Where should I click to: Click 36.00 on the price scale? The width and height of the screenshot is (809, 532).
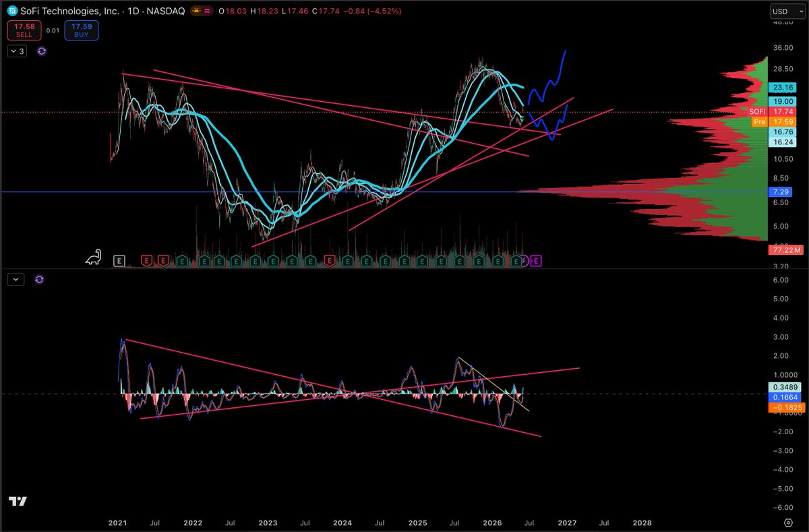(x=783, y=48)
